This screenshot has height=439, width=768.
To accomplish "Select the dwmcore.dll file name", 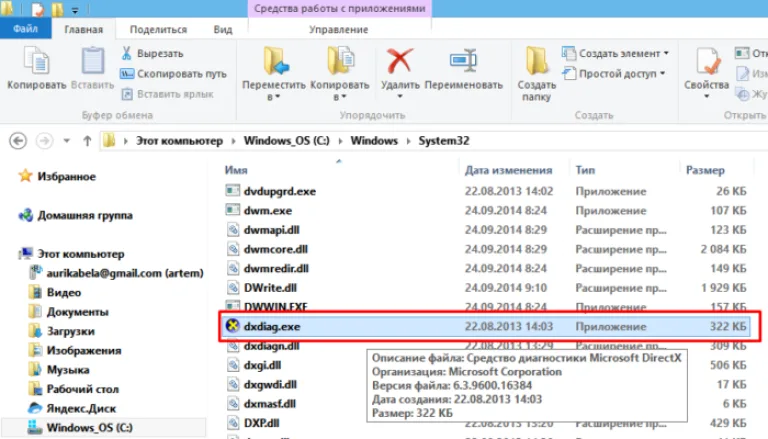I will (276, 249).
